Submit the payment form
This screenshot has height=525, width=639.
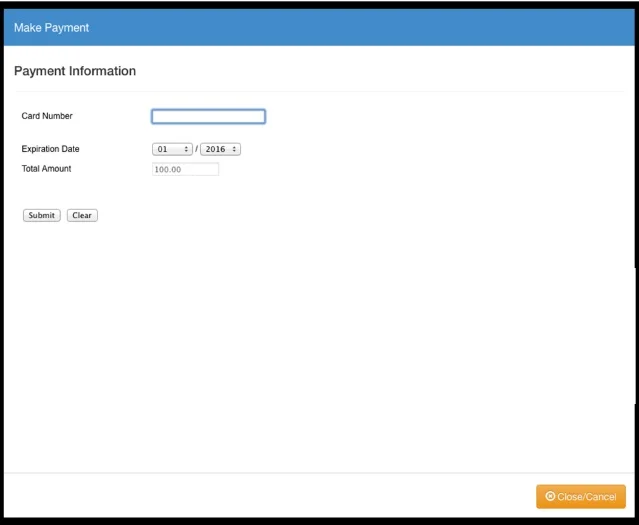[42, 215]
